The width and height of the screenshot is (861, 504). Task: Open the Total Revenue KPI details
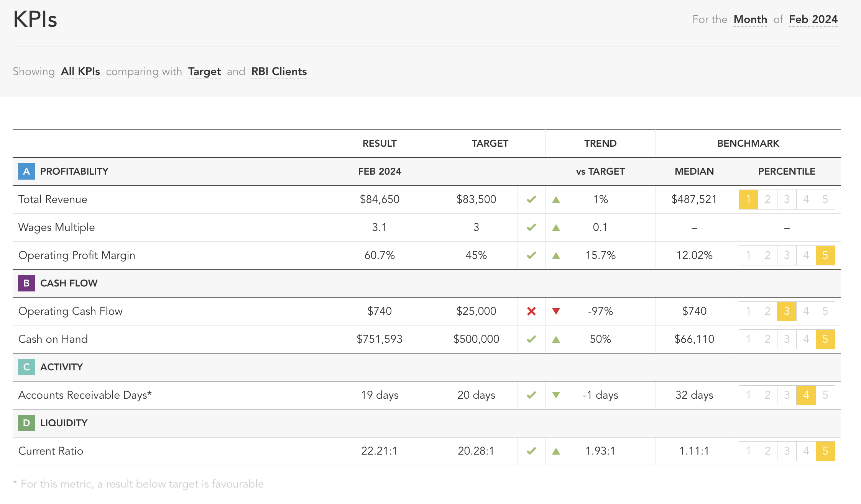(53, 199)
